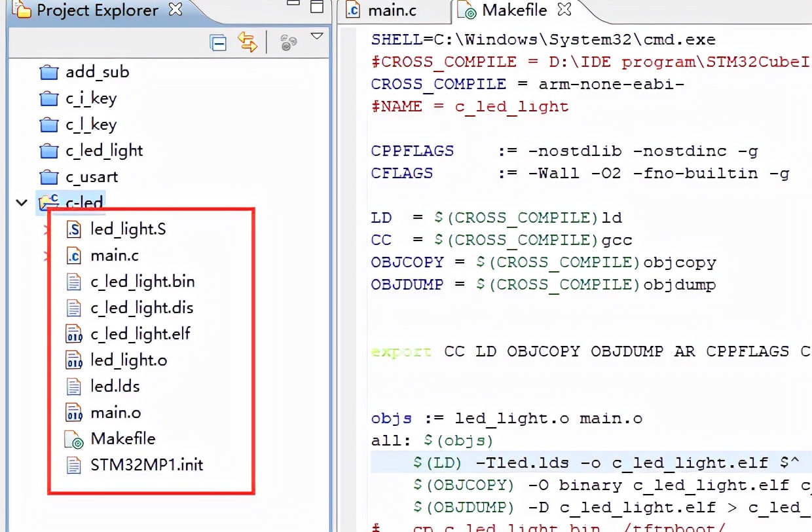The image size is (812, 532).
Task: Click the CFLAGS definition line
Action: tap(580, 173)
